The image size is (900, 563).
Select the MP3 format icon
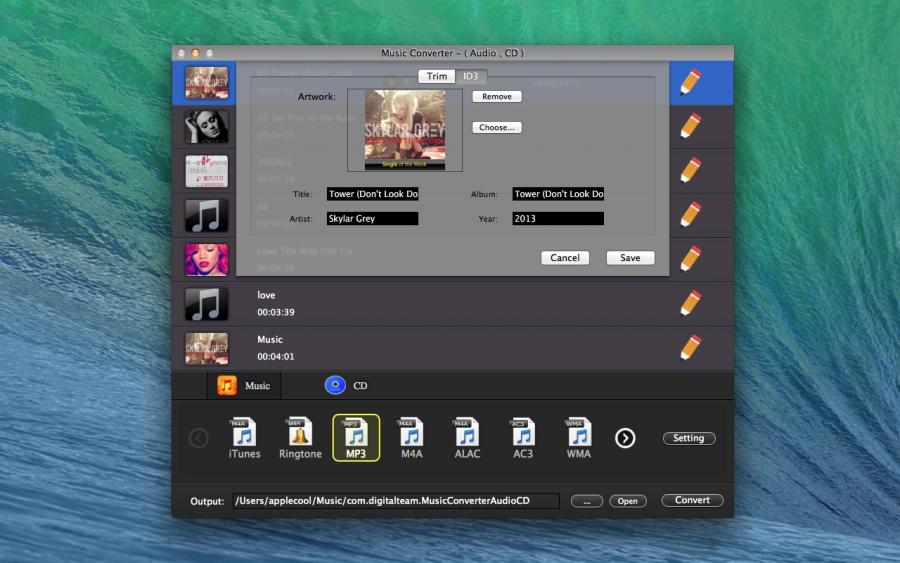tap(356, 432)
